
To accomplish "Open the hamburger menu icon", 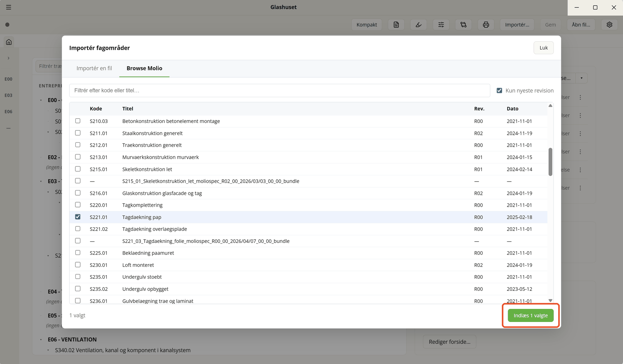I will [x=8, y=7].
